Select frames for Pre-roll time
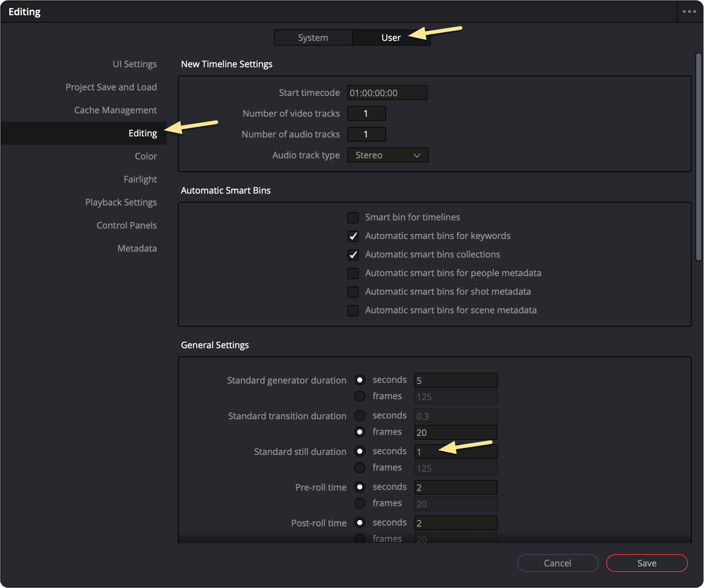 (x=359, y=503)
